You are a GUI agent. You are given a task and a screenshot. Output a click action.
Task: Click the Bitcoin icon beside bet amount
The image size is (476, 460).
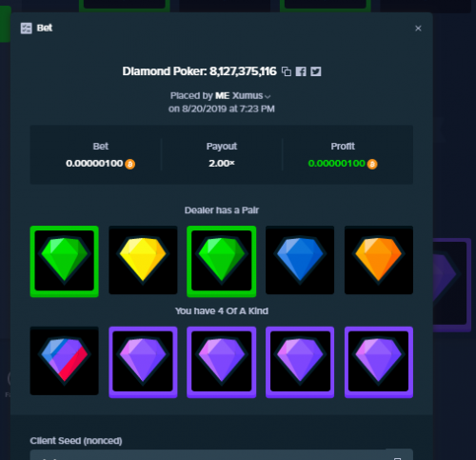click(129, 164)
